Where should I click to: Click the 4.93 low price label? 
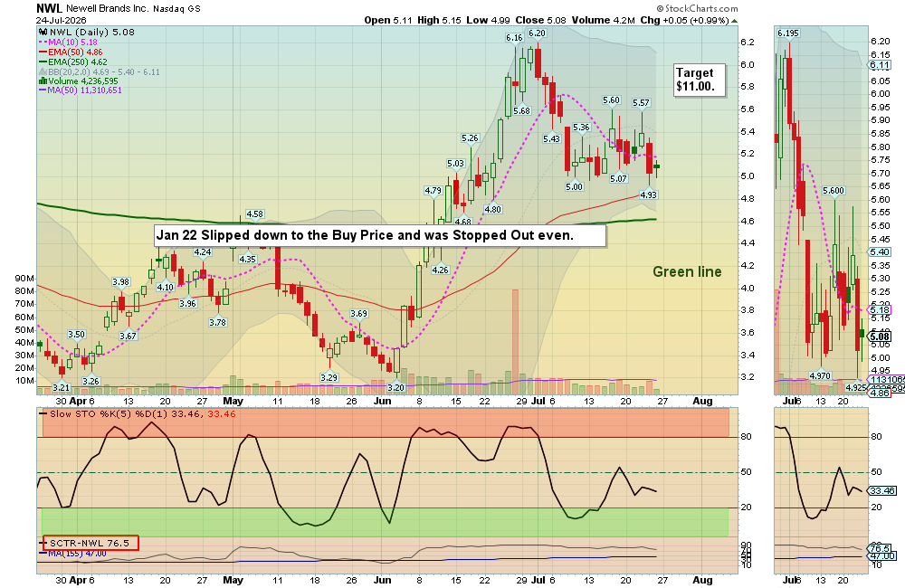[648, 195]
